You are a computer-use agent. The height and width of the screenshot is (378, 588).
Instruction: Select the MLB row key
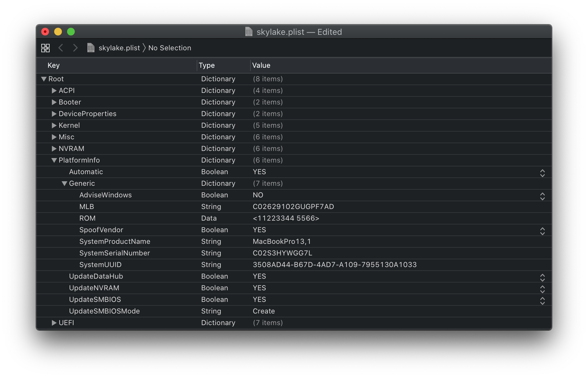coord(87,207)
